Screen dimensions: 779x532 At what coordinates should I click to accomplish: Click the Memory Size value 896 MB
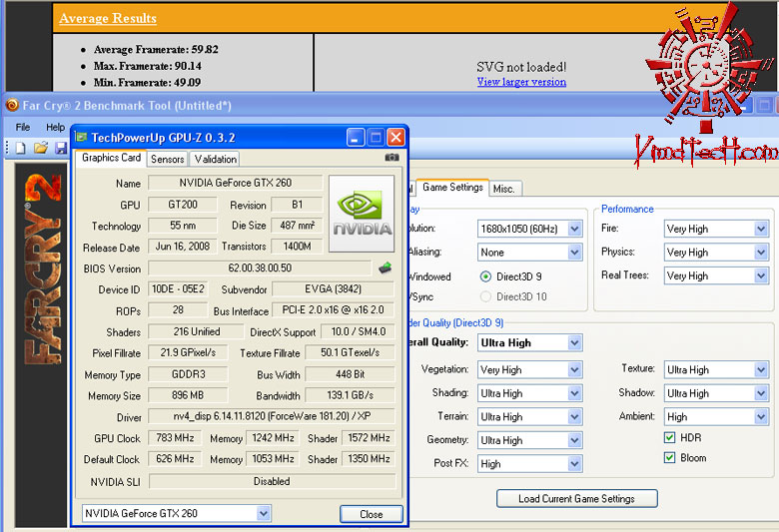(x=188, y=395)
